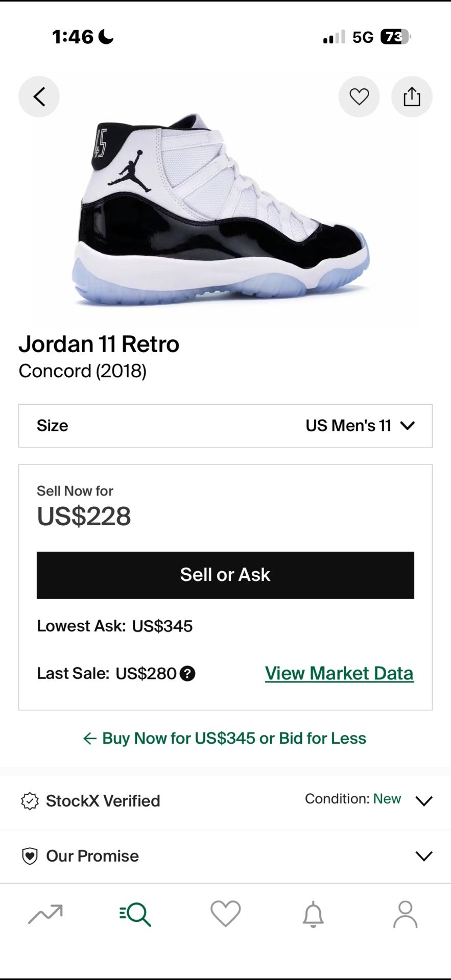This screenshot has height=980, width=451.
Task: Open the View Market Data link
Action: 339,673
